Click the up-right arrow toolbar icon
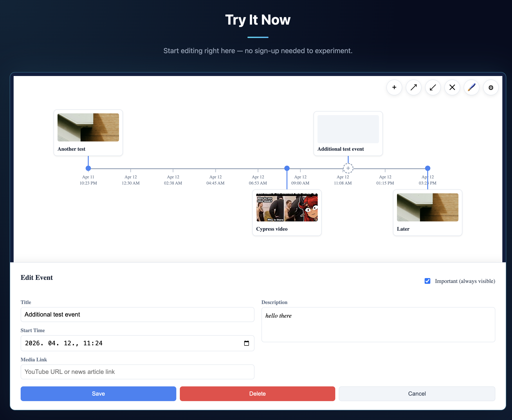 (414, 87)
